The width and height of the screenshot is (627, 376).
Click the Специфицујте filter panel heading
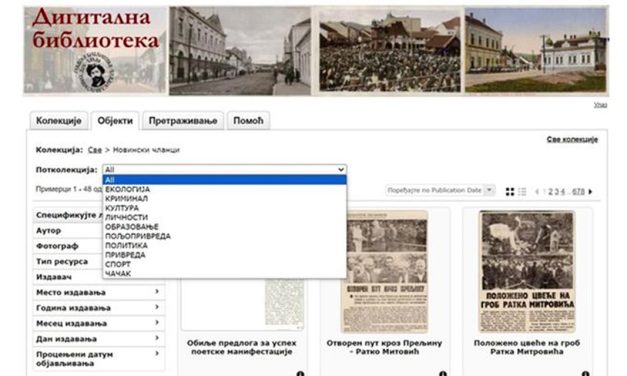(68, 215)
